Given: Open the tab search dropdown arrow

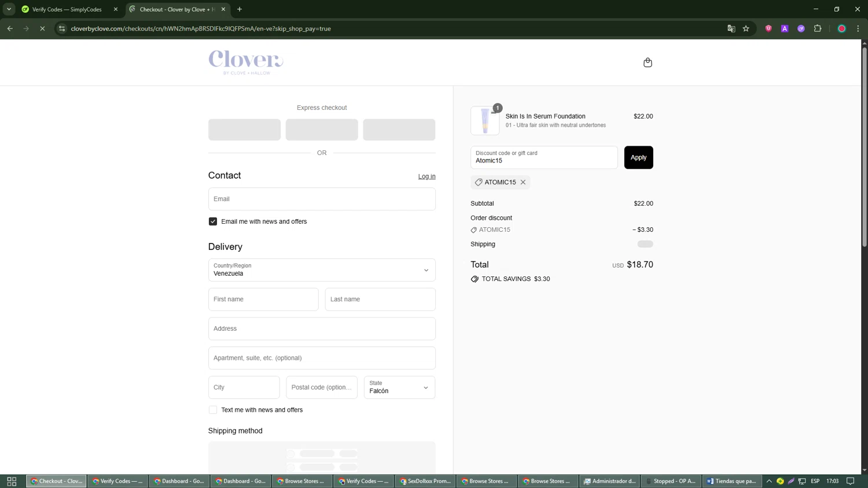Looking at the screenshot, I should click(9, 9).
